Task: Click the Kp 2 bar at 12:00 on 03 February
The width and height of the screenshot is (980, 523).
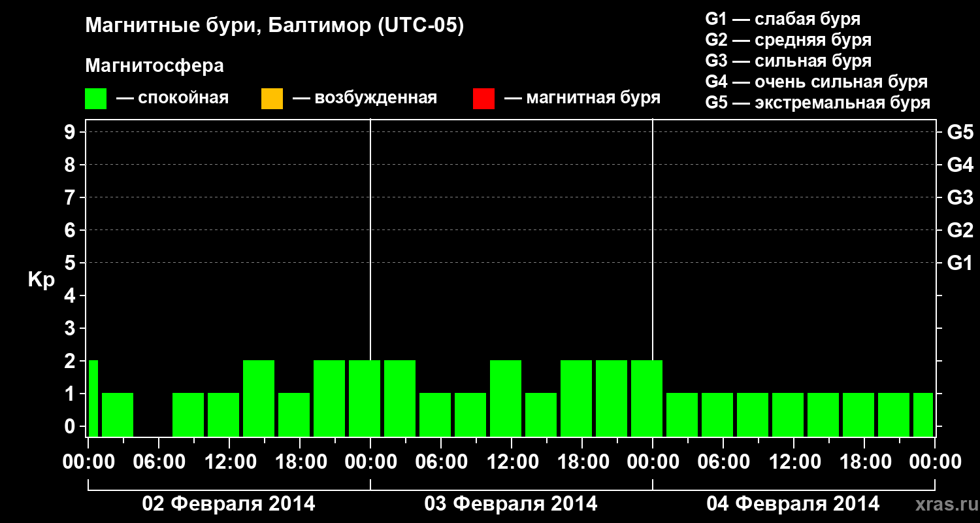Action: (506, 398)
